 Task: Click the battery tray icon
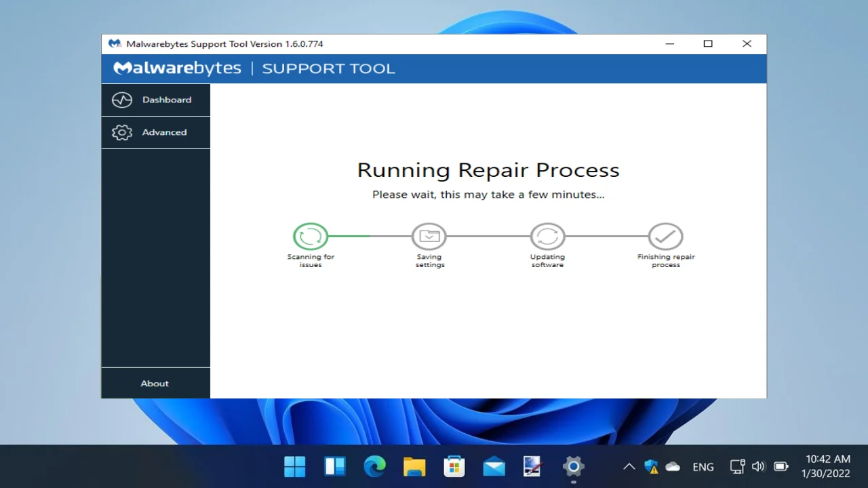point(781,466)
